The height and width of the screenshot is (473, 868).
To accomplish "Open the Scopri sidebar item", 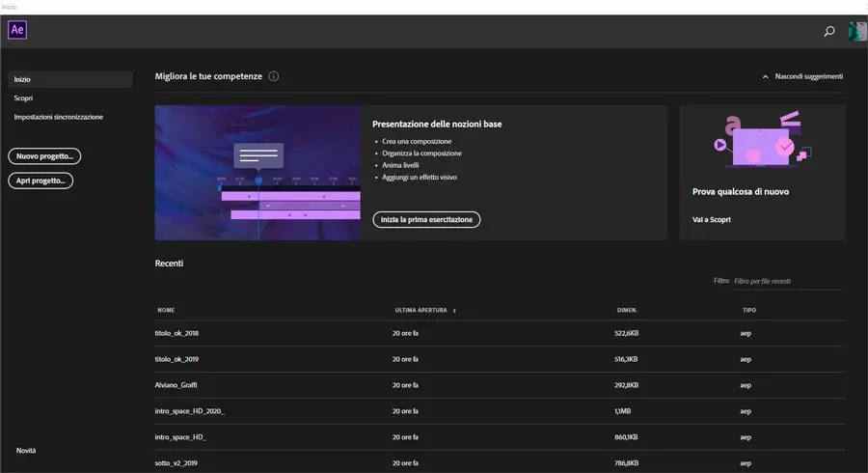I will point(23,98).
